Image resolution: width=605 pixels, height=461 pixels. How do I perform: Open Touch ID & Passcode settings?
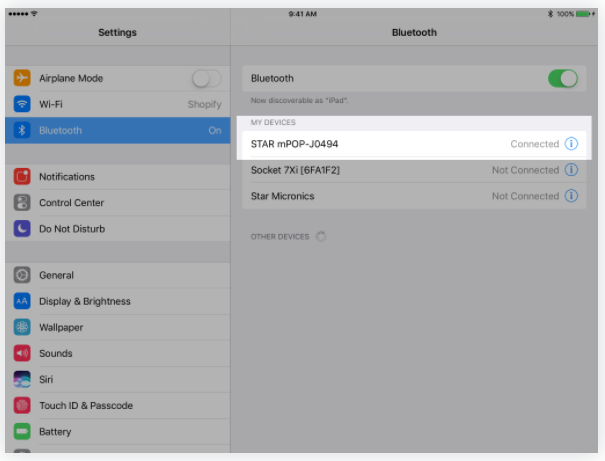coord(118,405)
